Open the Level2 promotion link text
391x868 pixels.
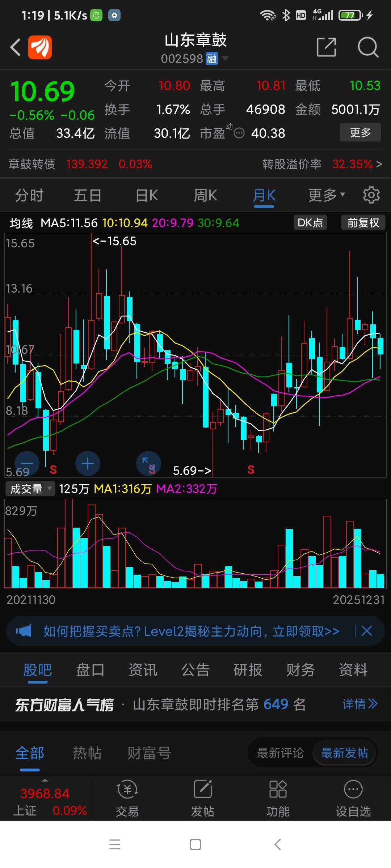tap(191, 631)
